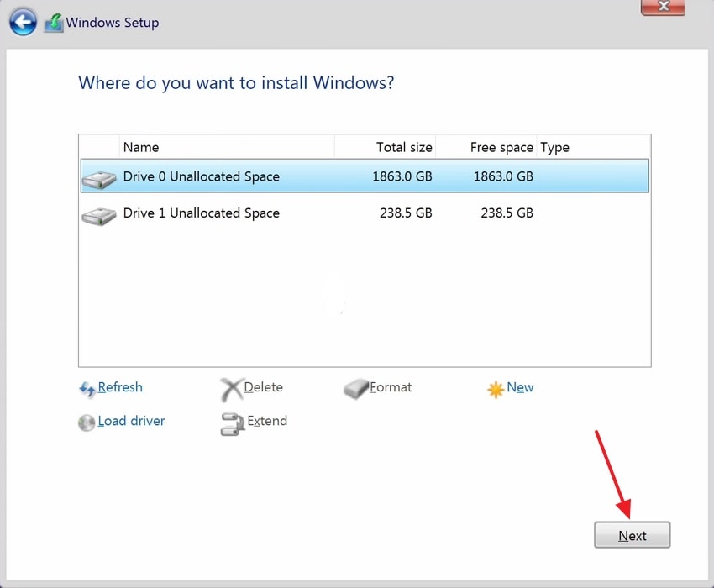Click the Format drive icon
The width and height of the screenshot is (714, 588).
[x=354, y=388]
